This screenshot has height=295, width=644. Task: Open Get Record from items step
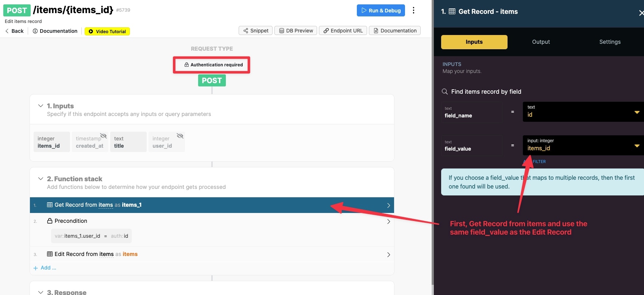click(212, 205)
